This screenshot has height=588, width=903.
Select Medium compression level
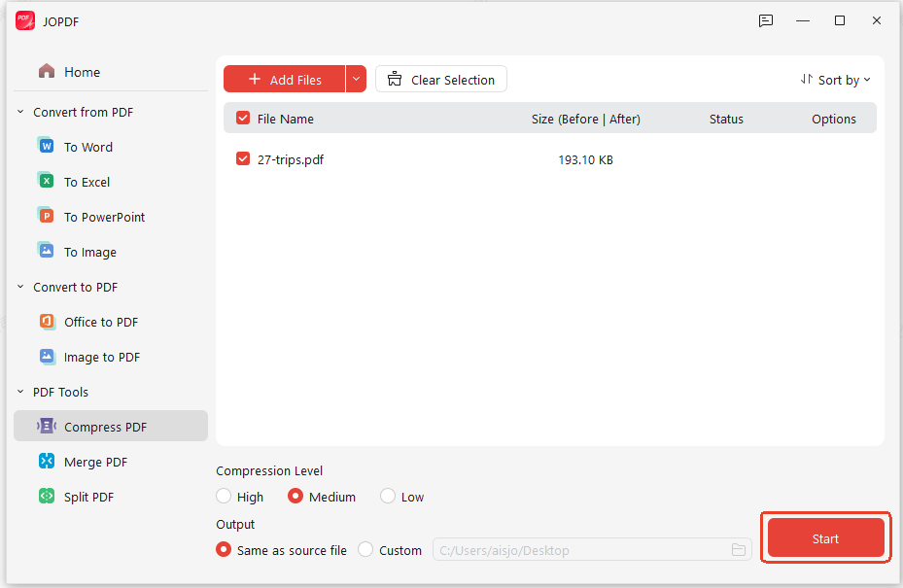pos(295,496)
